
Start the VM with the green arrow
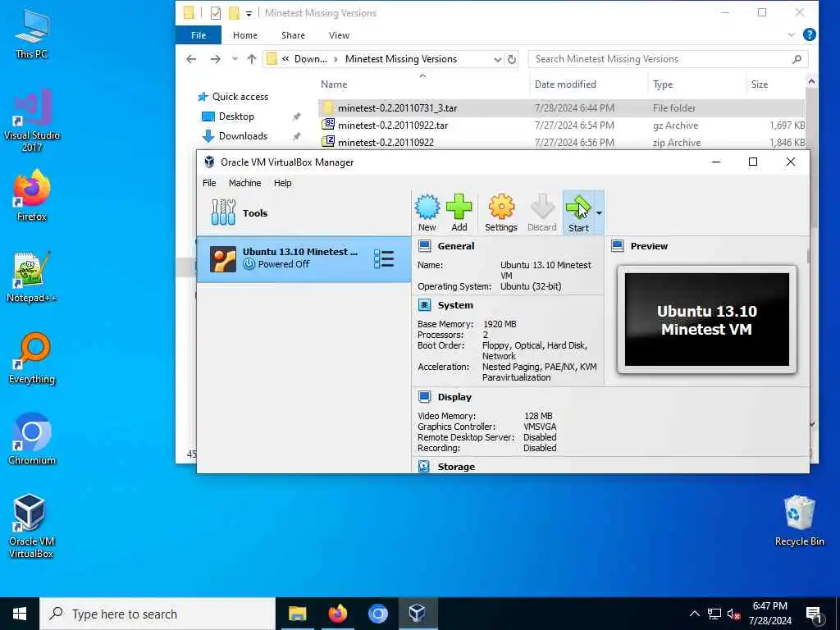[x=578, y=212]
